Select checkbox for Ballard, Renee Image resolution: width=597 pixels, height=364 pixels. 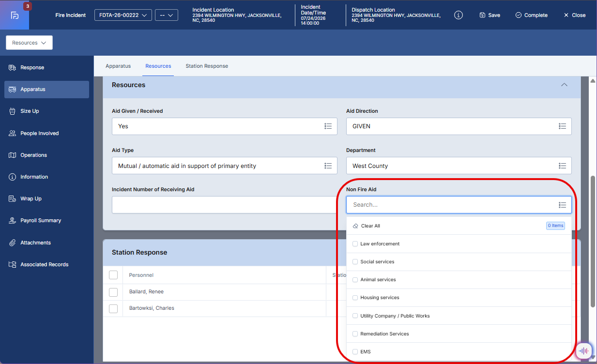(x=113, y=292)
